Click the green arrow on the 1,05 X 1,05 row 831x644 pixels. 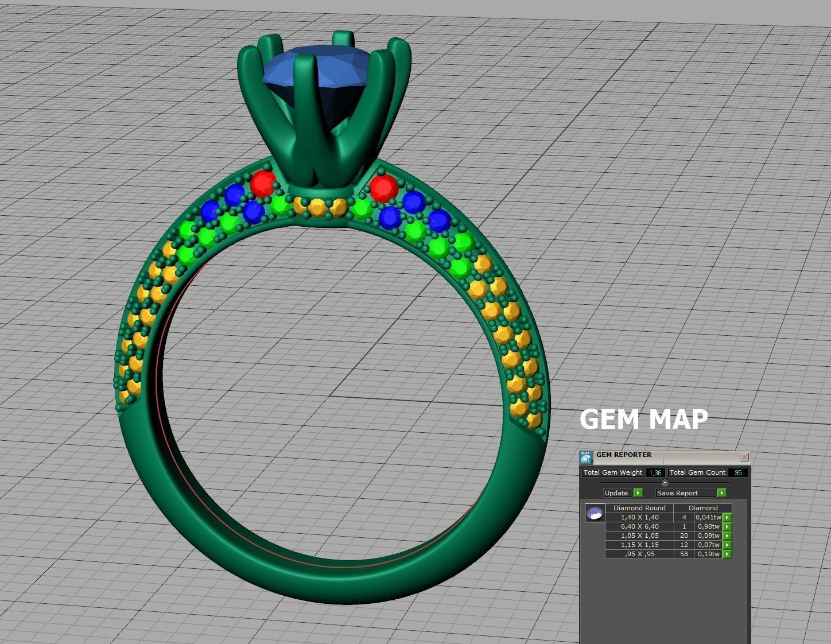click(727, 536)
